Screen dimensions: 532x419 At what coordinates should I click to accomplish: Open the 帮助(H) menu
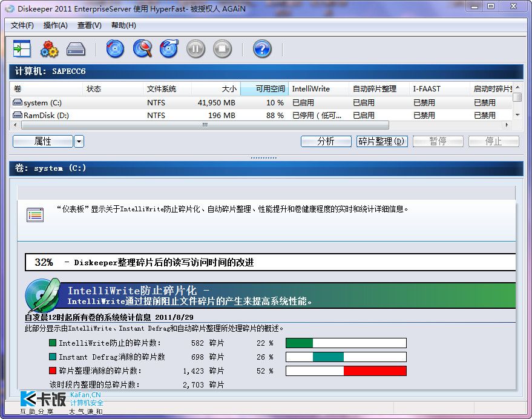tap(124, 25)
